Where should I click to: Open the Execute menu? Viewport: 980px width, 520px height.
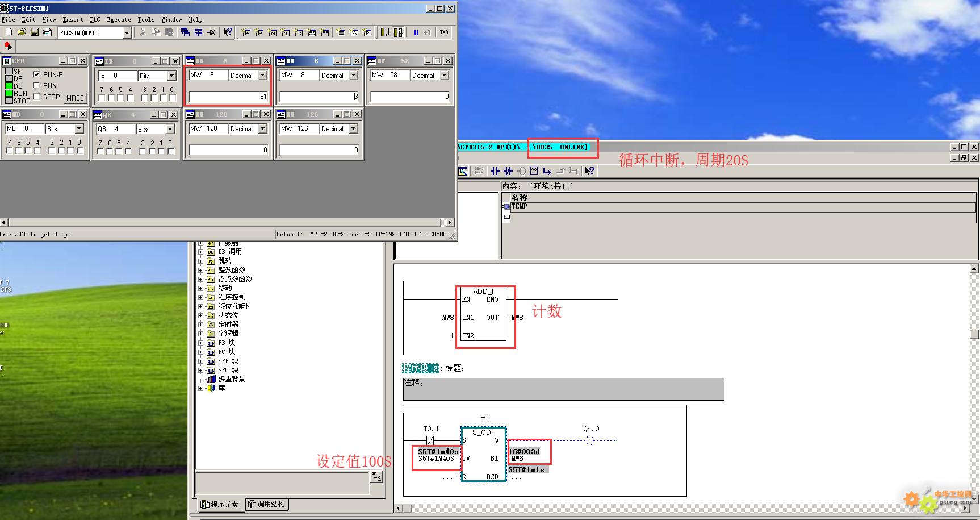(119, 19)
